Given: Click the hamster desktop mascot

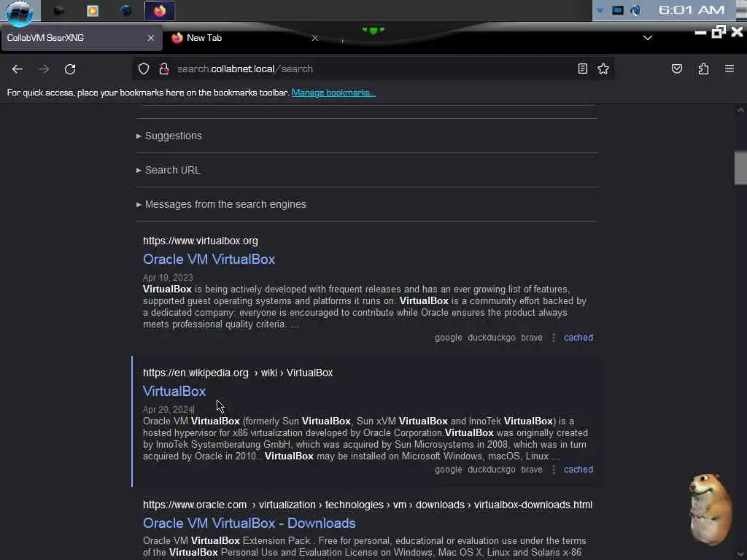Looking at the screenshot, I should click(x=709, y=508).
